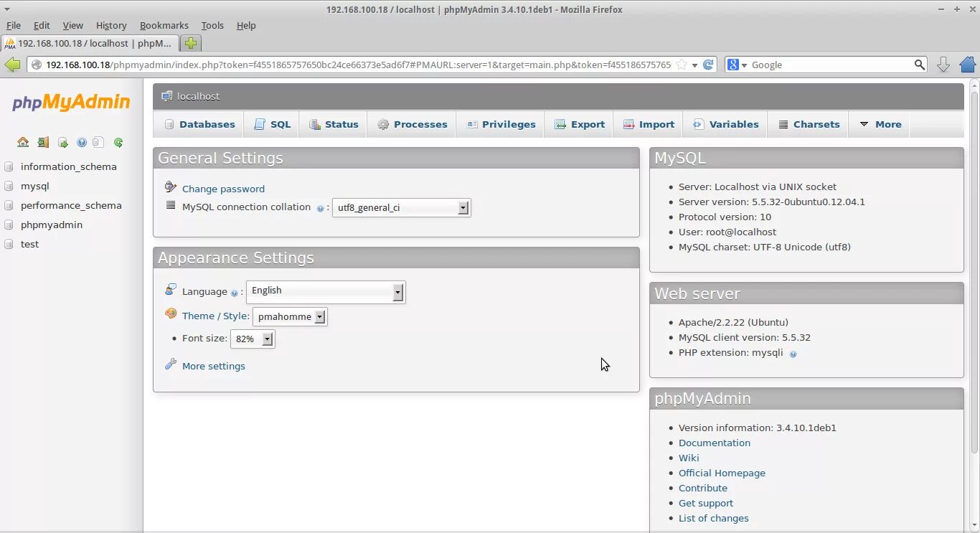Viewport: 980px width, 533px height.
Task: Click the bookmark star in the URL bar
Action: point(682,65)
